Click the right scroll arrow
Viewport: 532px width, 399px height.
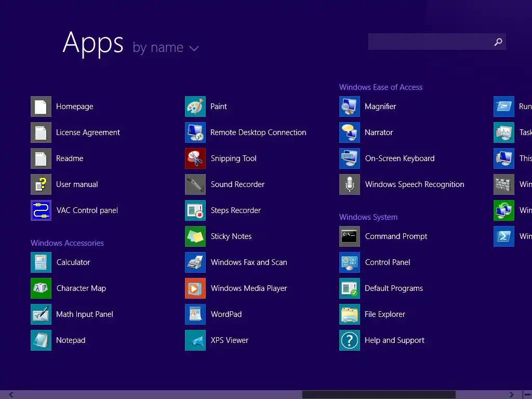click(511, 395)
